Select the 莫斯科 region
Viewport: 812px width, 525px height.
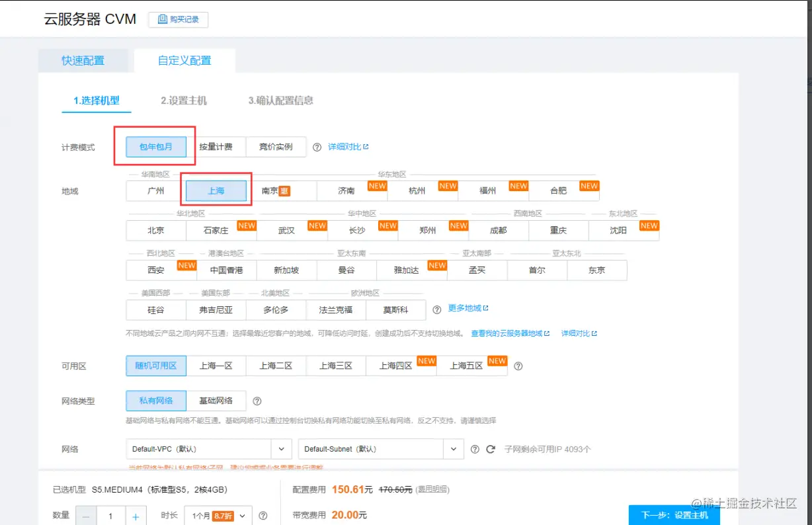[395, 309]
